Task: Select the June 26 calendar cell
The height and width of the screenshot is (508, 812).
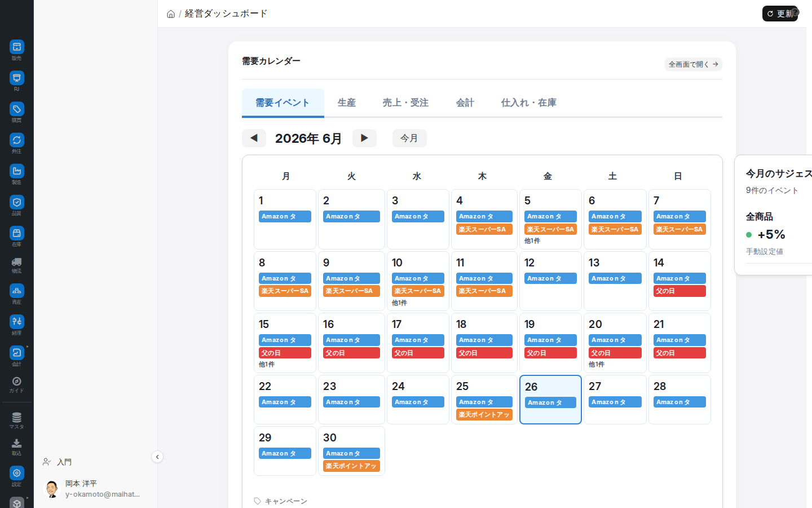Action: pyautogui.click(x=550, y=400)
